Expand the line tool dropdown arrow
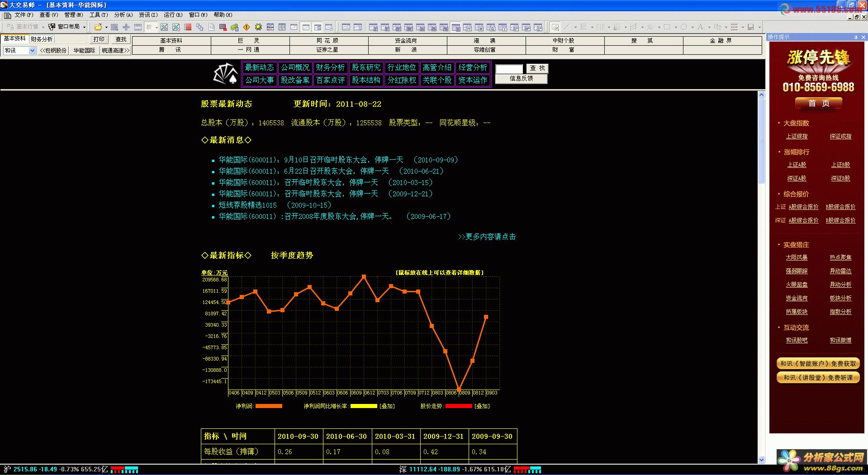 point(575,27)
